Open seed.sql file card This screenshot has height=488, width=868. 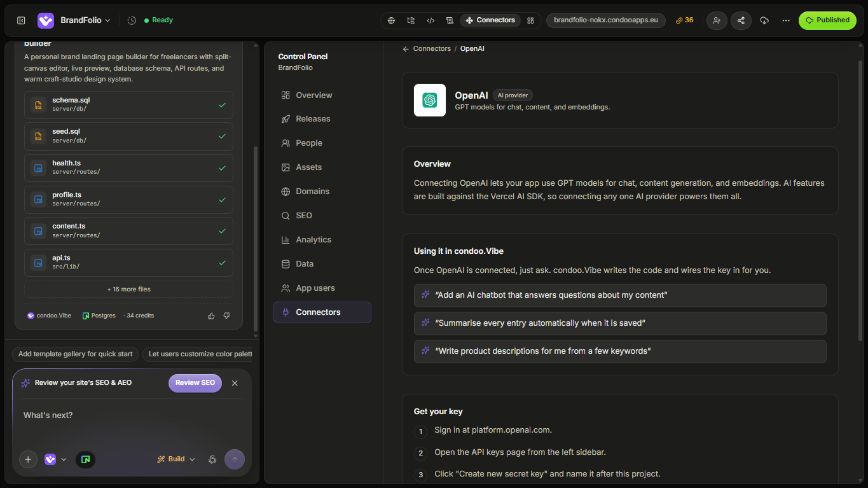pyautogui.click(x=128, y=136)
